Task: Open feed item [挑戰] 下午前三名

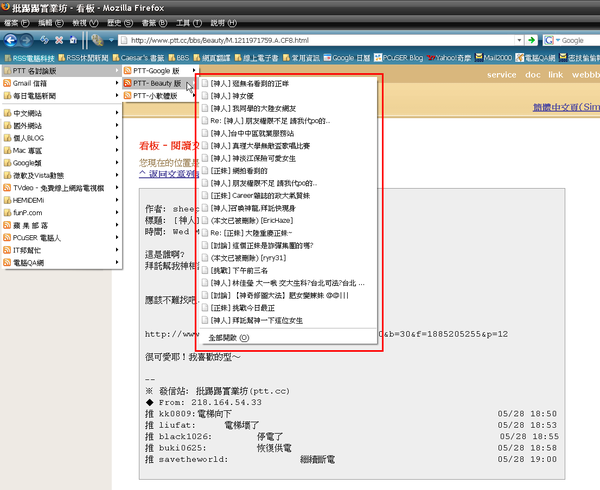Action: pos(287,270)
